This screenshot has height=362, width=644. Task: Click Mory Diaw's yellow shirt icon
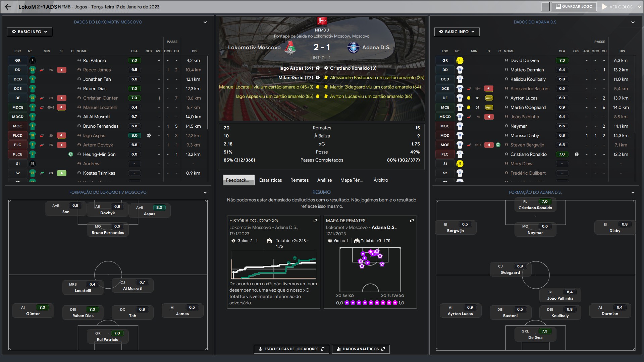click(x=460, y=164)
